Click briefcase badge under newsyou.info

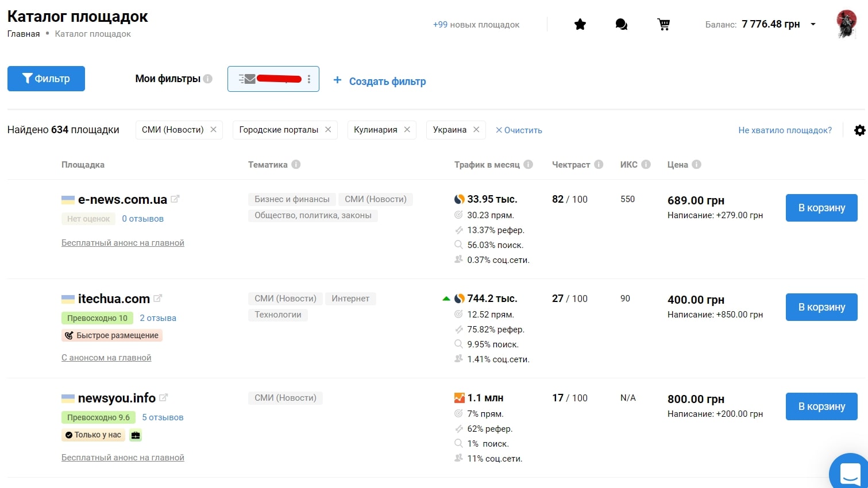coord(136,435)
